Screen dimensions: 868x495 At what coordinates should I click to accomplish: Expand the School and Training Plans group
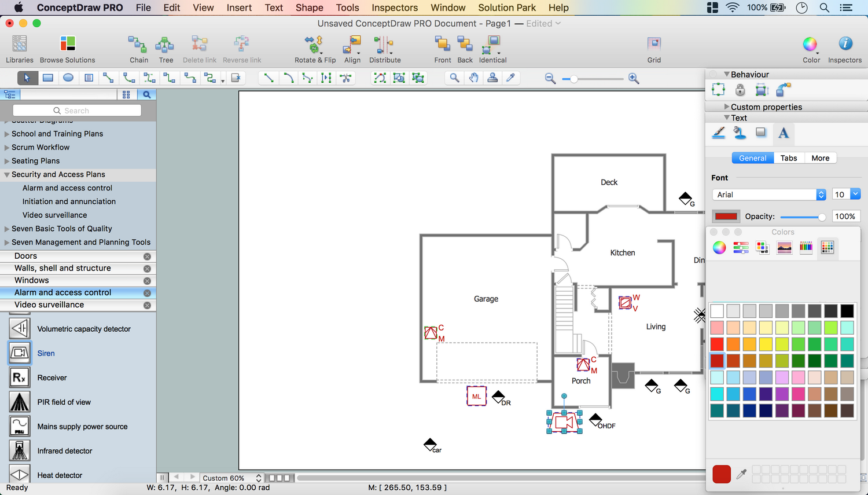[7, 134]
